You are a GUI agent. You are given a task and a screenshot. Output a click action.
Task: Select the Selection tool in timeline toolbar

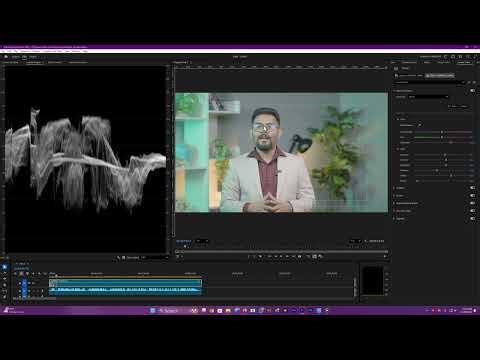4,267
